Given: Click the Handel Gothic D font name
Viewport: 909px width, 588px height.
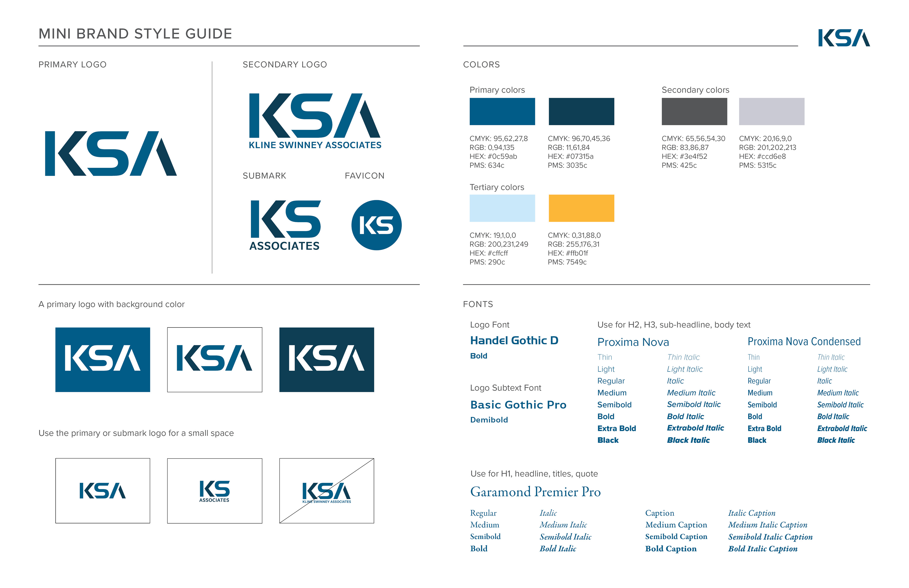Looking at the screenshot, I should point(514,340).
